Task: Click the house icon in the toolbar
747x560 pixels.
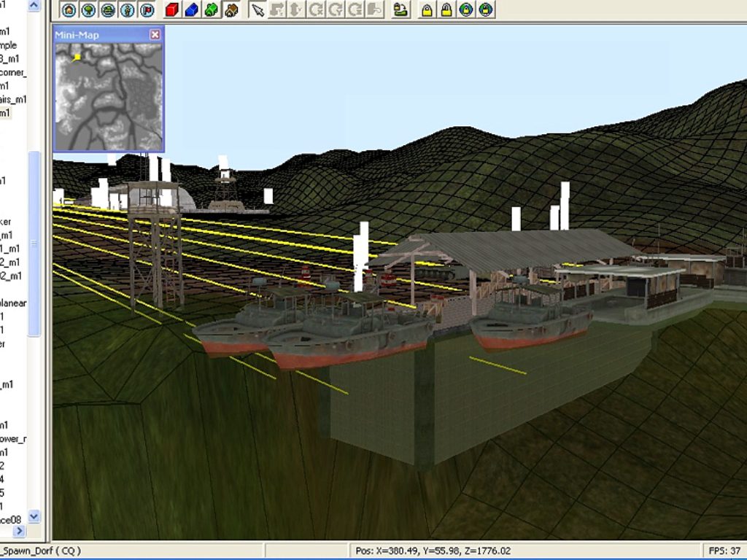Action: coord(69,9)
